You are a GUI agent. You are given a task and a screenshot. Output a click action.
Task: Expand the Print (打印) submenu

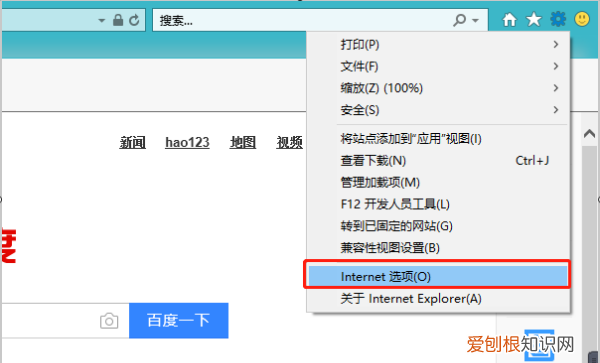pos(439,45)
